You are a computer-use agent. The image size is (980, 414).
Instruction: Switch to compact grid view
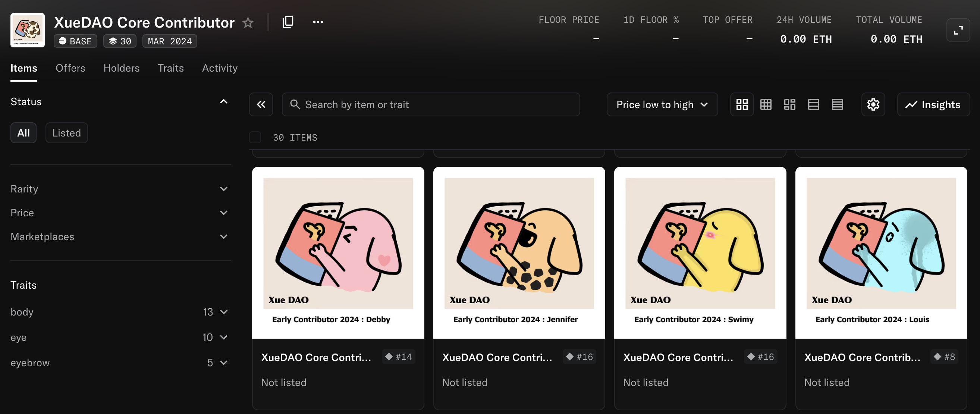766,104
